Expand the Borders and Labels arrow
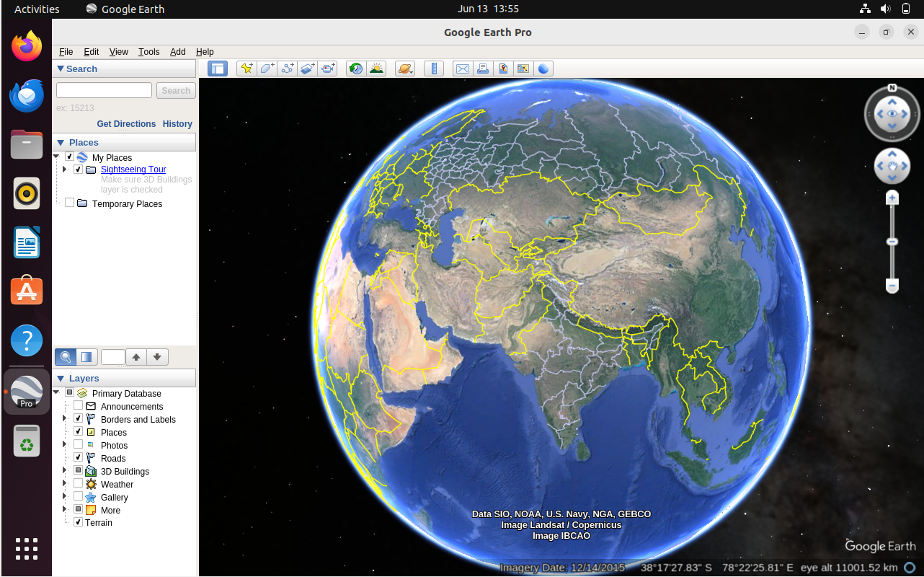The width and height of the screenshot is (924, 577). 65,419
